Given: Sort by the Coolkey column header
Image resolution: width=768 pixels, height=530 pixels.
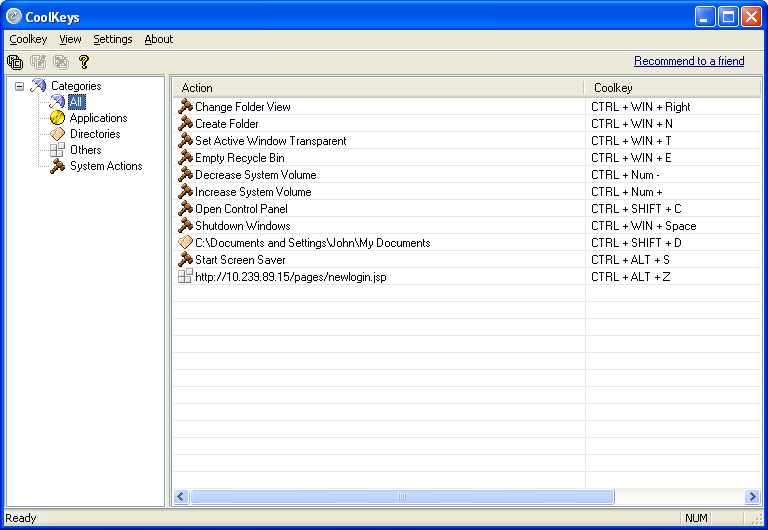Looking at the screenshot, I should click(672, 88).
